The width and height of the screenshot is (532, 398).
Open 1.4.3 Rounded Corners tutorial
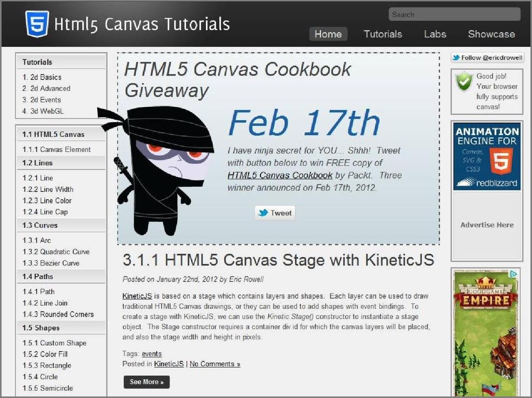[x=58, y=314]
